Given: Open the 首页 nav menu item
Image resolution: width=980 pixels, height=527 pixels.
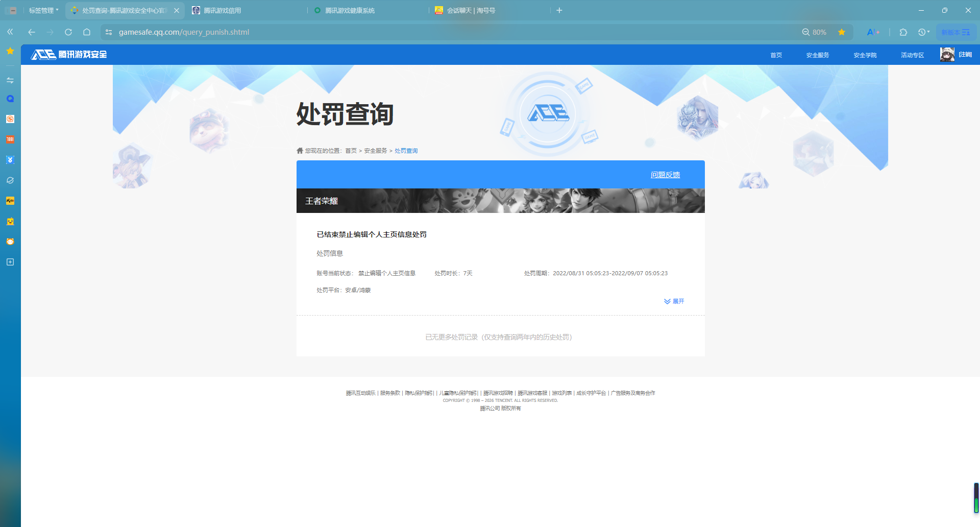Looking at the screenshot, I should [776, 55].
